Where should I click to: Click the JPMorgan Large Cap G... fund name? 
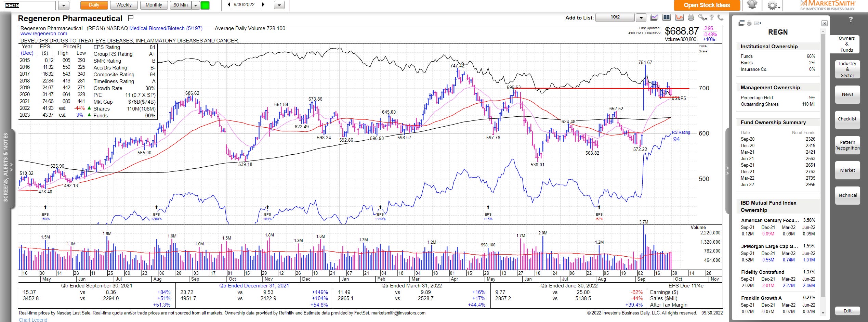click(769, 246)
